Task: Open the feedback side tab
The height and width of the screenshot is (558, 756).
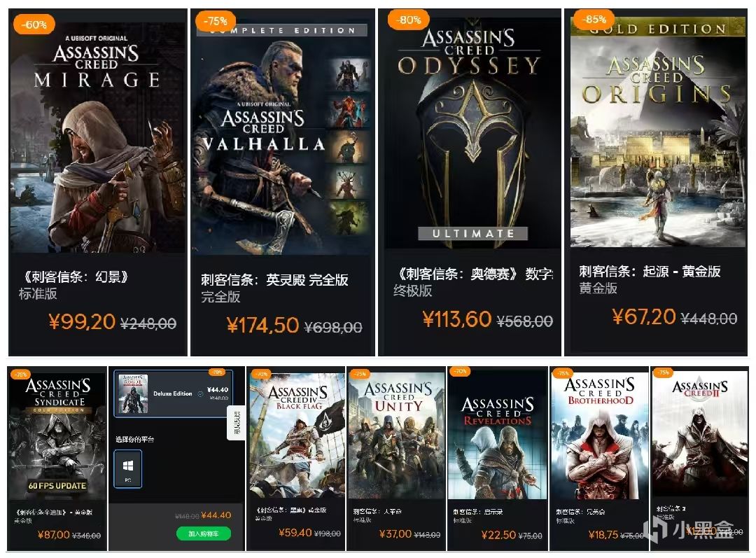Action: (236, 422)
